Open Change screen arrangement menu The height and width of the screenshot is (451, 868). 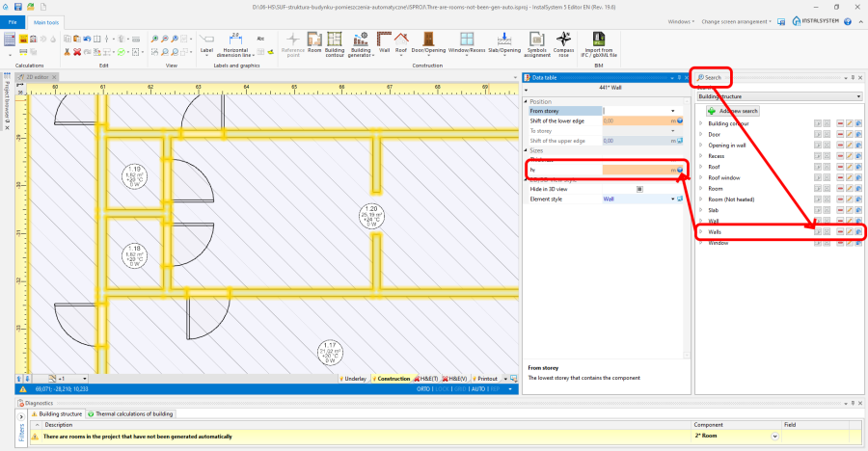coord(736,22)
